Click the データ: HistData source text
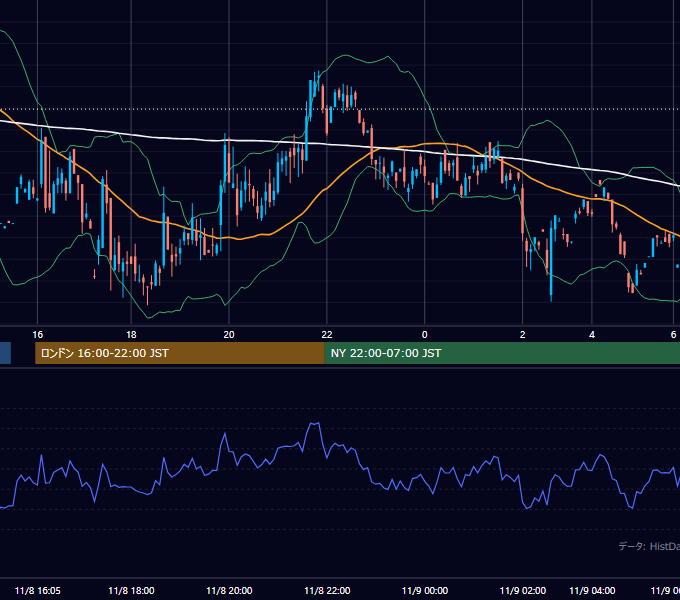The width and height of the screenshot is (680, 600). click(649, 546)
